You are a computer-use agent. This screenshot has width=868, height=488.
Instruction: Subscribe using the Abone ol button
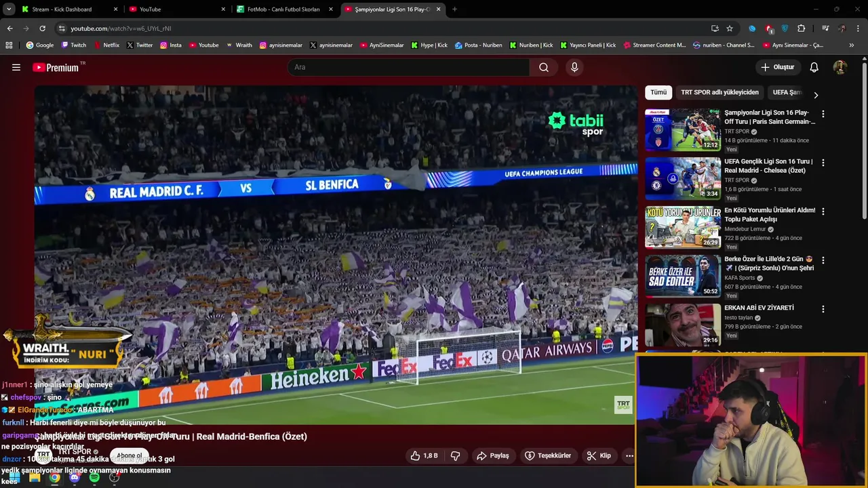click(130, 455)
